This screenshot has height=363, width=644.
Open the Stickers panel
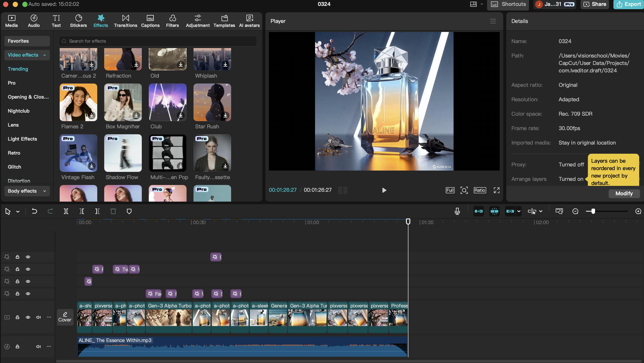click(x=78, y=21)
